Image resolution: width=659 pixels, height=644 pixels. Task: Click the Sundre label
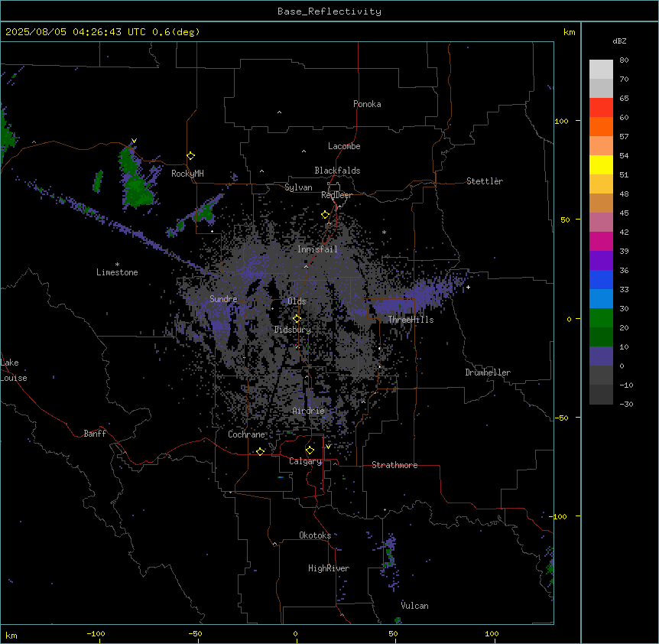tap(223, 299)
